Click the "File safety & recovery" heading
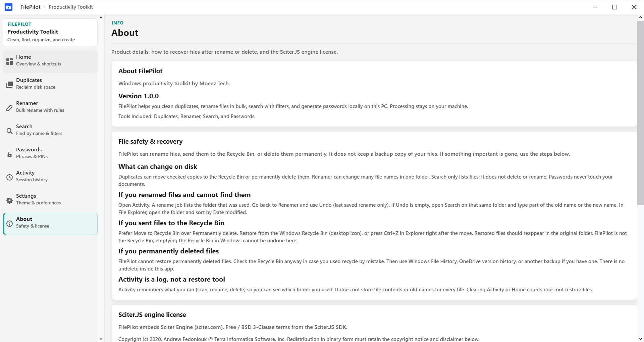Screen dimensions: 644x342 (150, 142)
